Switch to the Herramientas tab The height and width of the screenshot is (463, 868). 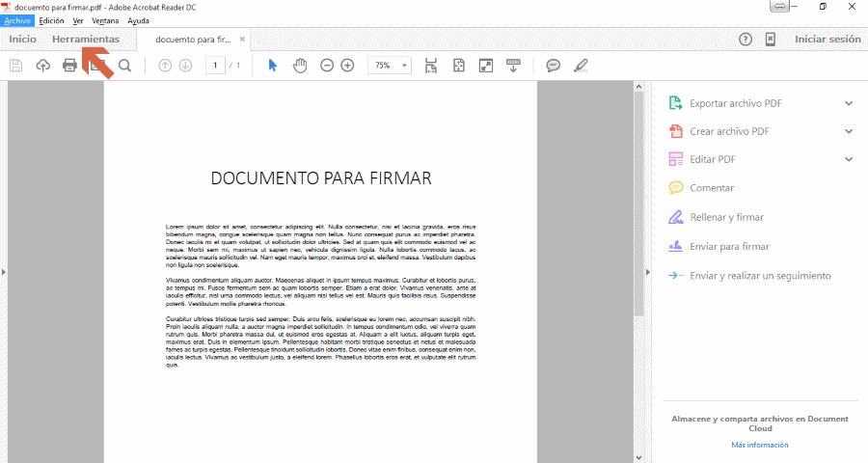click(x=86, y=40)
